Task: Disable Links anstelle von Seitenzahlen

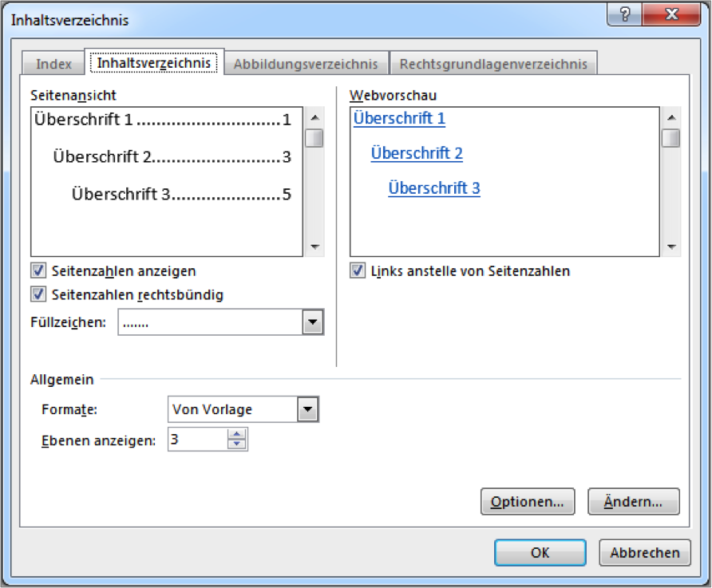Action: pyautogui.click(x=358, y=270)
